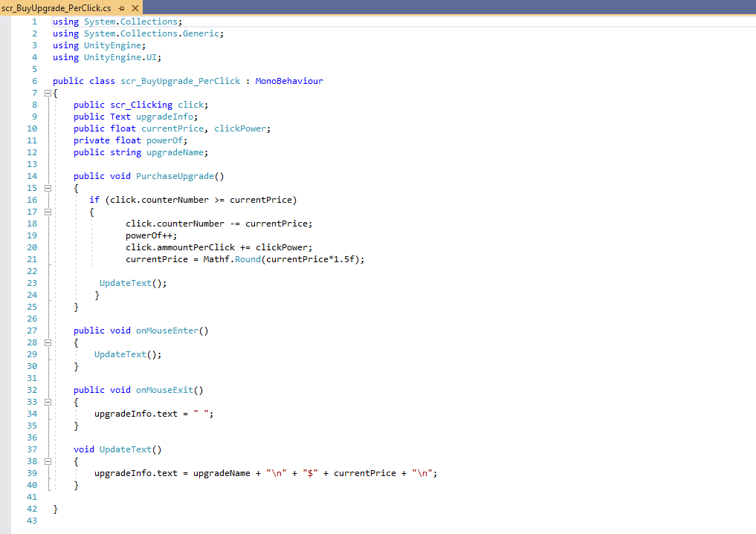Click the breakpoint margin beside line 21

point(6,259)
